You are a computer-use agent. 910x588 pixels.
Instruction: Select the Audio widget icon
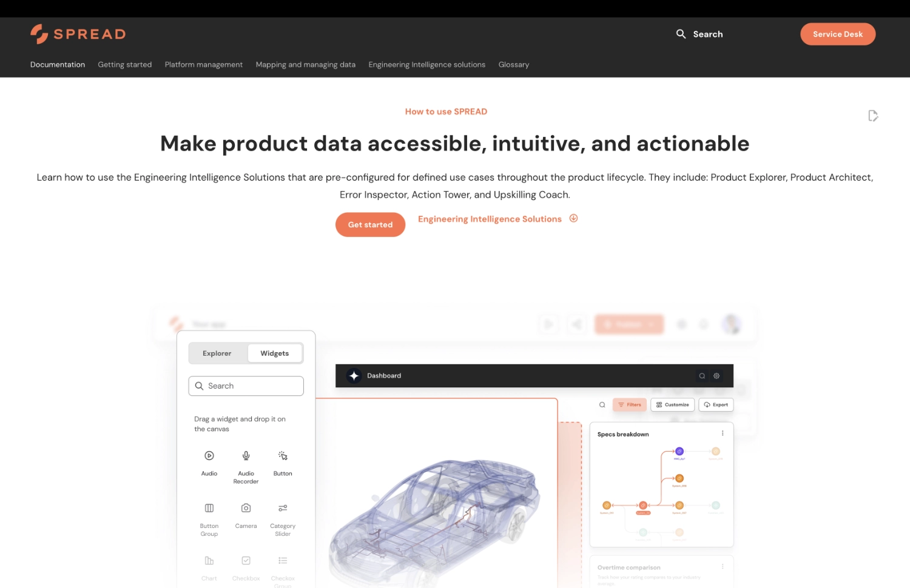pyautogui.click(x=209, y=456)
